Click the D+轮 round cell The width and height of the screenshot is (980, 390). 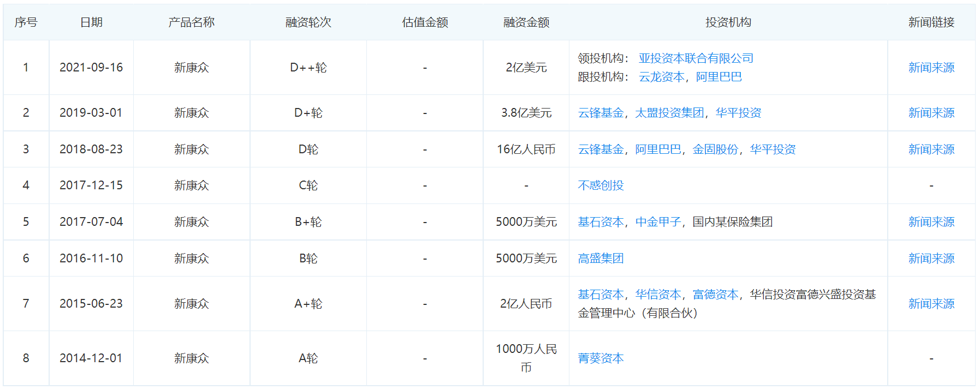[308, 113]
